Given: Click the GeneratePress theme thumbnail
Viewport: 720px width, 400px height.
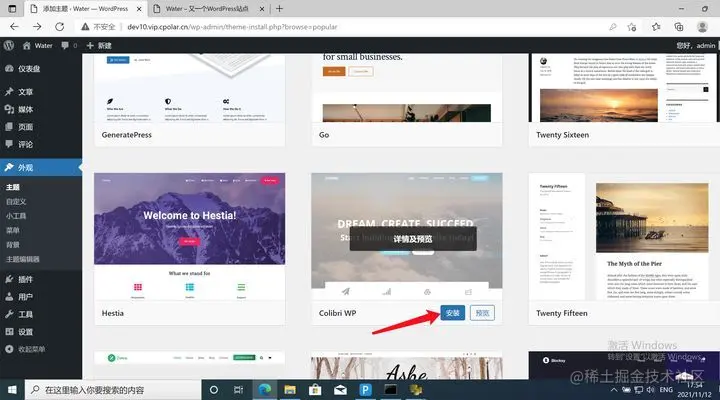Looking at the screenshot, I should pyautogui.click(x=189, y=88).
